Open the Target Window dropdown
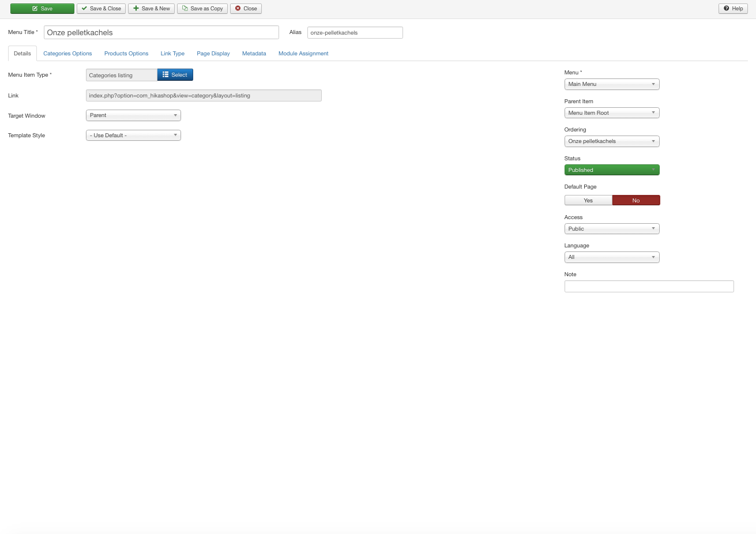The height and width of the screenshot is (534, 756). click(133, 115)
